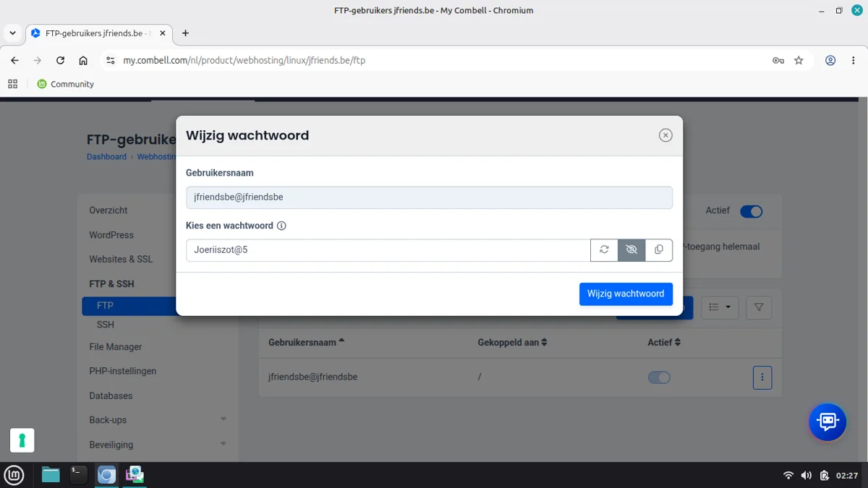
Task: Go back to previous page
Action: click(x=14, y=61)
